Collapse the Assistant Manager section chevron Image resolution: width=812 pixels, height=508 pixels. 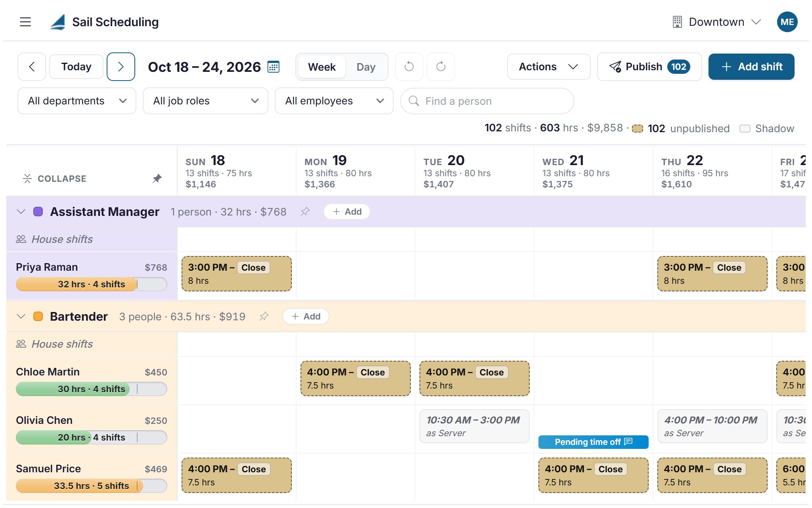(x=21, y=212)
